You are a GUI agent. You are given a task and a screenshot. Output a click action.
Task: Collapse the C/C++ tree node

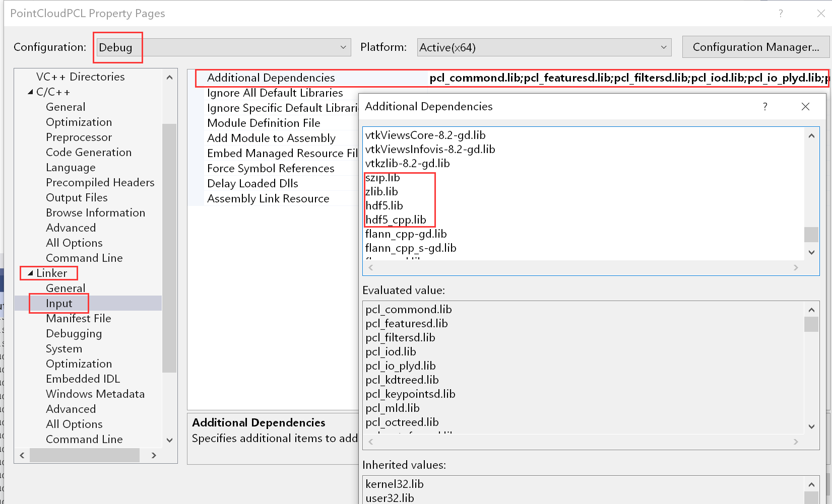coord(31,92)
